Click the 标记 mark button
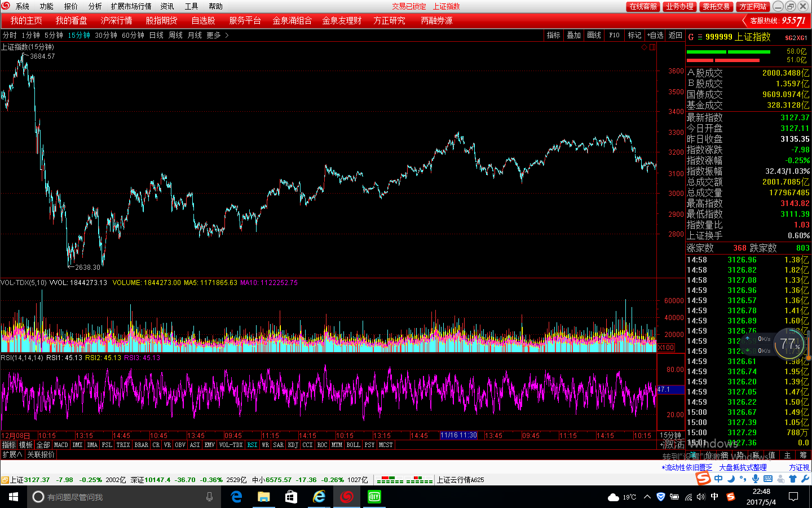812x508 pixels. (x=635, y=35)
